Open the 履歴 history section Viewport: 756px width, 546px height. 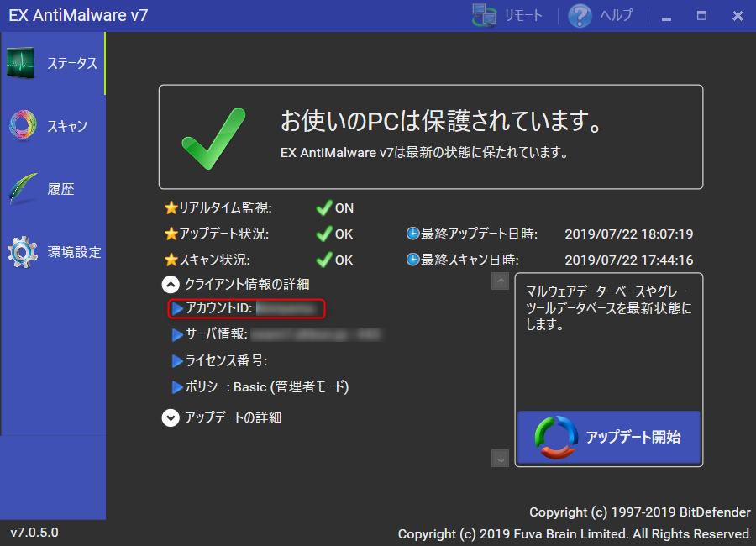click(x=53, y=189)
